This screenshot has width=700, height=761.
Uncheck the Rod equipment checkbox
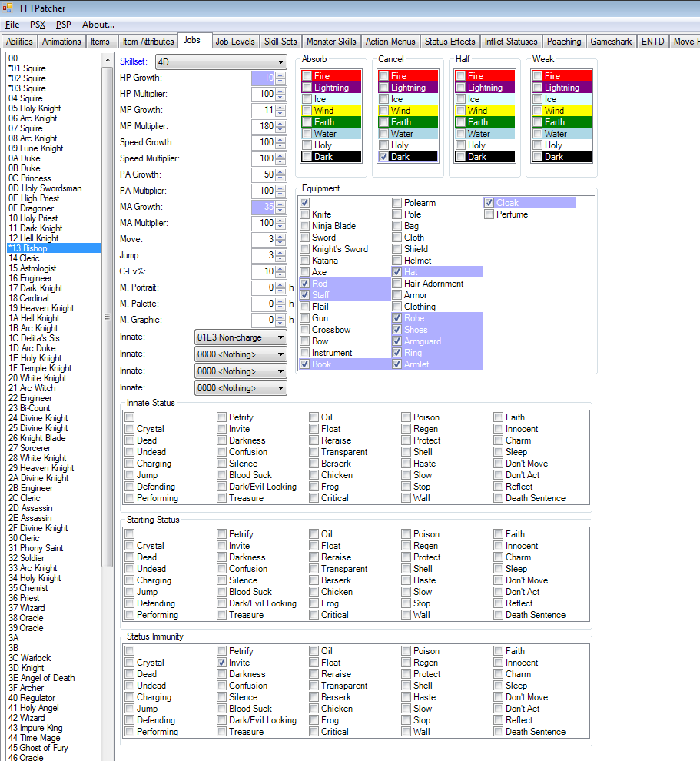point(304,284)
